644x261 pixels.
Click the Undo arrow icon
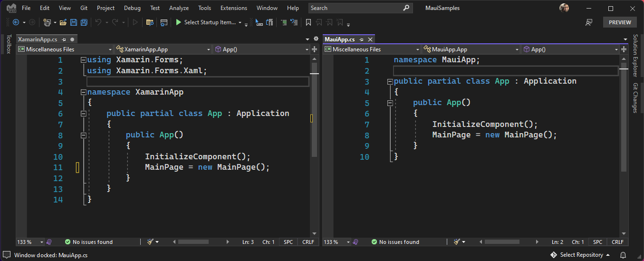[x=98, y=22]
